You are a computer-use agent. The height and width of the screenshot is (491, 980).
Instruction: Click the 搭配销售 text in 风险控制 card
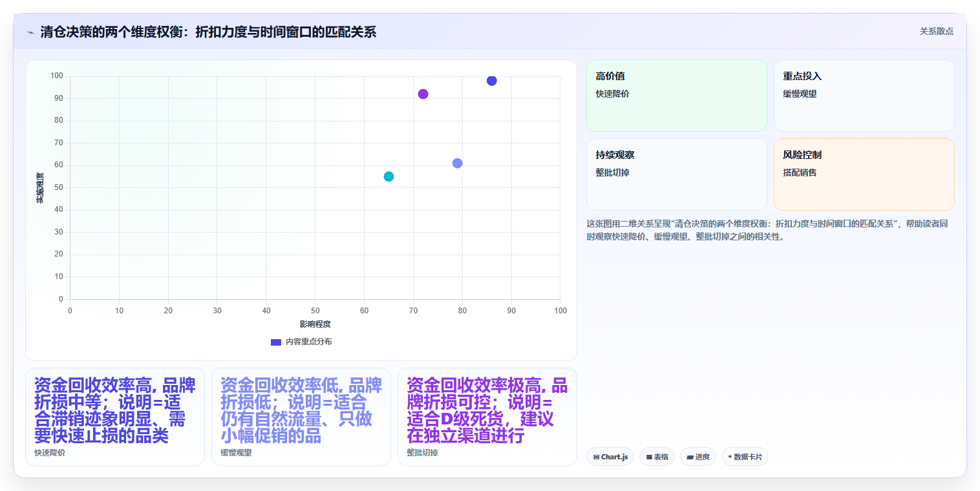[x=800, y=172]
